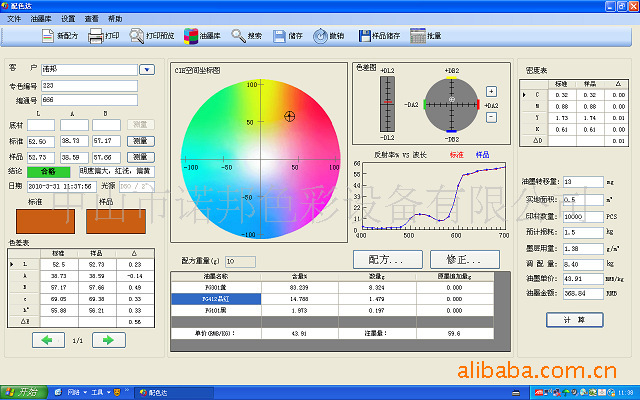Click the 修正... correction button

pyautogui.click(x=465, y=260)
